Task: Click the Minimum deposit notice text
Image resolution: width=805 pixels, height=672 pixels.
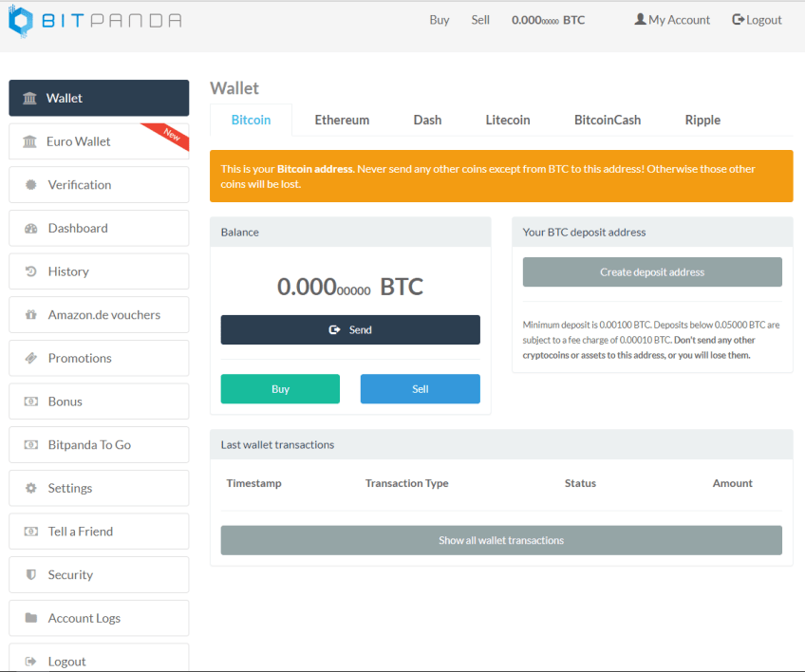Action: click(x=651, y=340)
